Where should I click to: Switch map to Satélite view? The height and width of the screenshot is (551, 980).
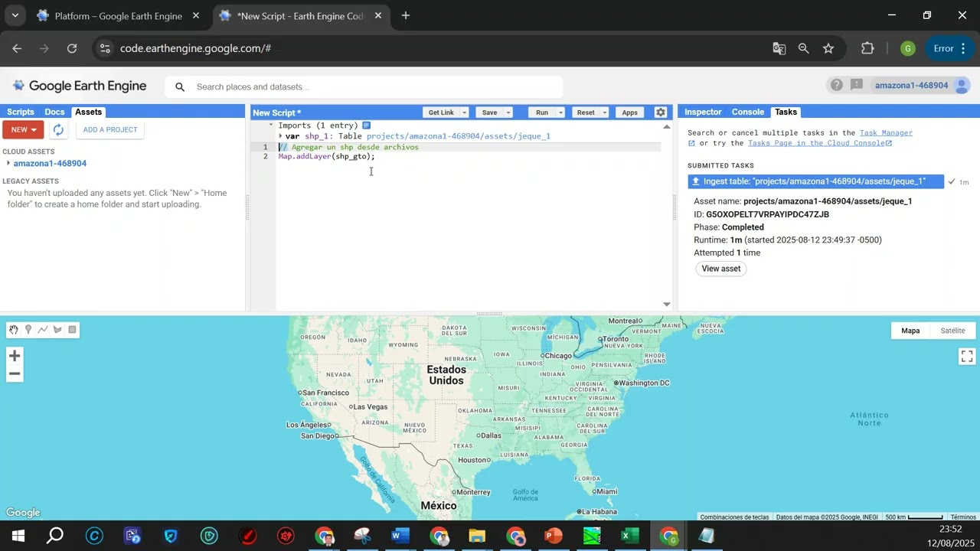(952, 331)
